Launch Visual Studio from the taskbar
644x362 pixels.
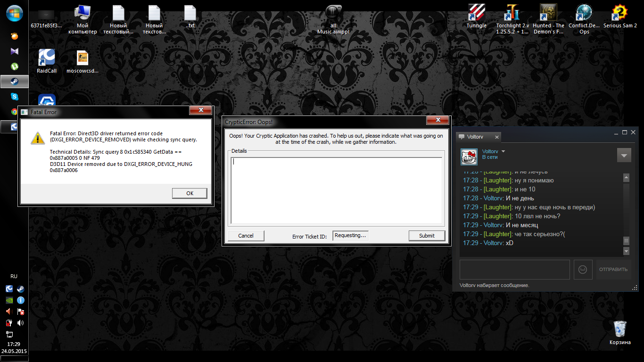point(15,51)
